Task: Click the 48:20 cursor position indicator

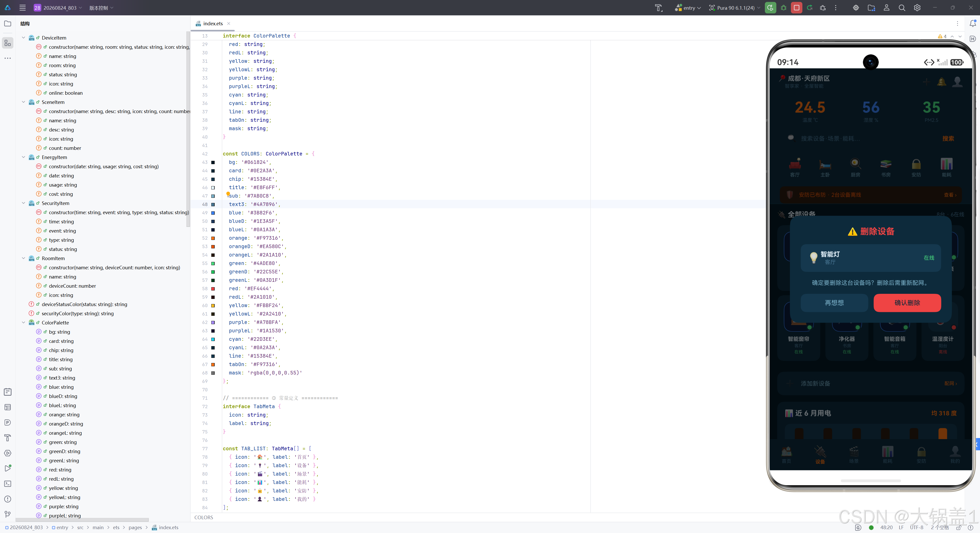Action: (886, 527)
